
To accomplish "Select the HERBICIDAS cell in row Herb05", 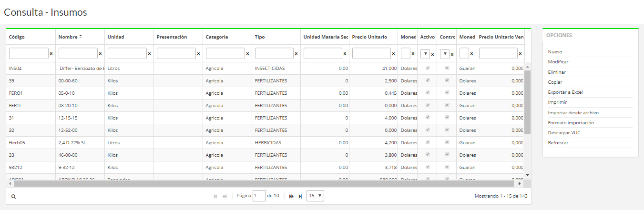I will (x=276, y=142).
